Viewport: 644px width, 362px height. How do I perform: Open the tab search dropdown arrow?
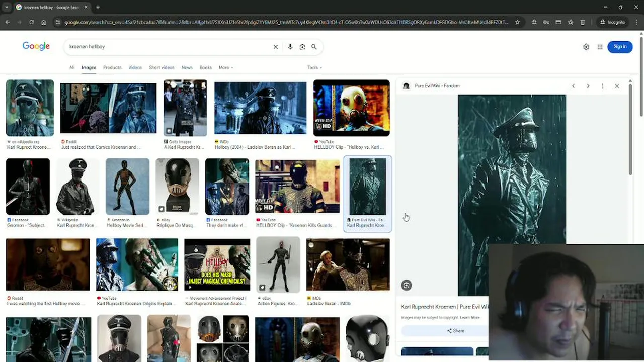pos(7,7)
